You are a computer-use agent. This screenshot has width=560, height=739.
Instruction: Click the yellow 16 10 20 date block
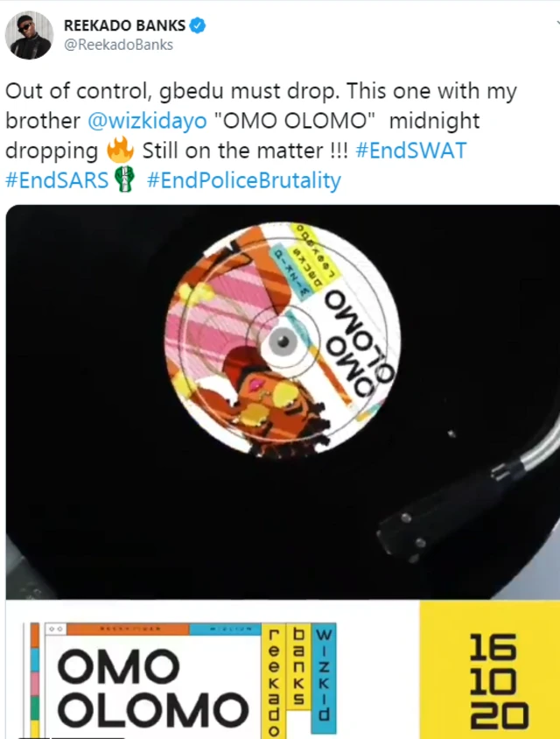(489, 670)
